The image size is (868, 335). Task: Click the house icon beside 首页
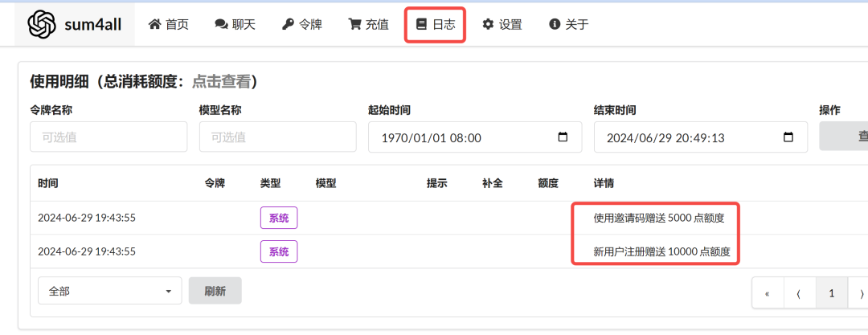155,24
